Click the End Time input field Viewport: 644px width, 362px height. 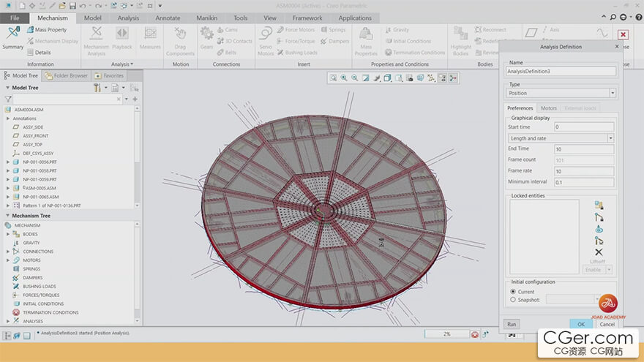point(583,149)
